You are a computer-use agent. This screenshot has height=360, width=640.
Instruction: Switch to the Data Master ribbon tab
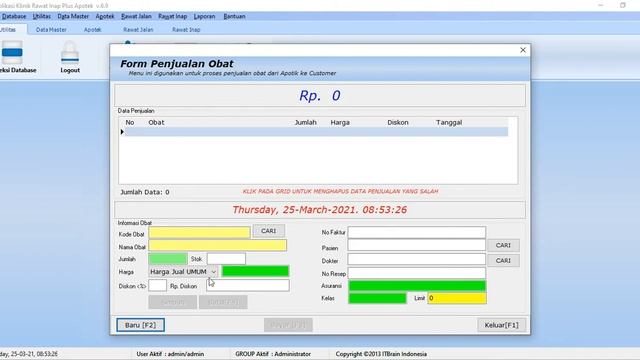tap(51, 29)
